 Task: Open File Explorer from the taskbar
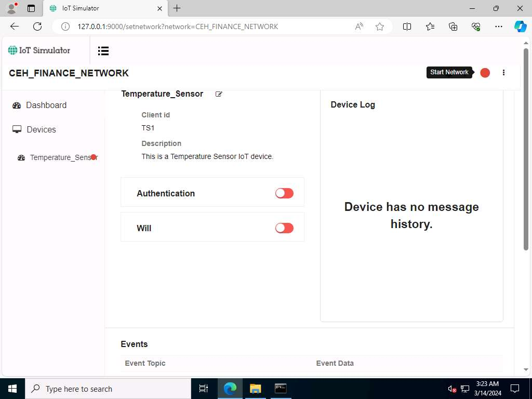(x=255, y=389)
